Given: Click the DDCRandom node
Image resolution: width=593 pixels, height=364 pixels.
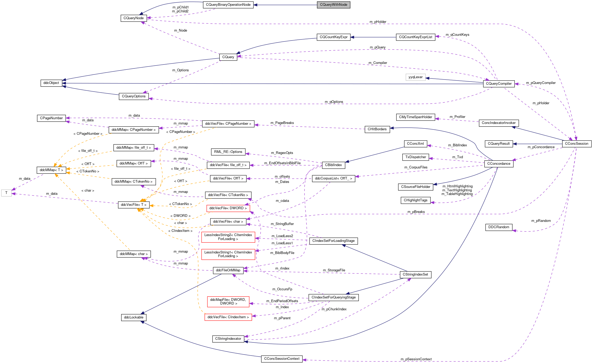Looking at the screenshot, I should (x=499, y=227).
